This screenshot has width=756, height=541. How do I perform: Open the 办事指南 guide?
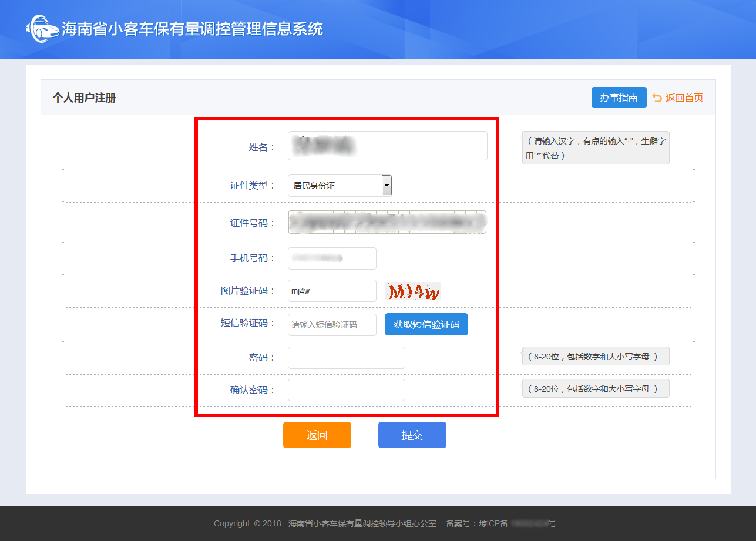[x=619, y=98]
